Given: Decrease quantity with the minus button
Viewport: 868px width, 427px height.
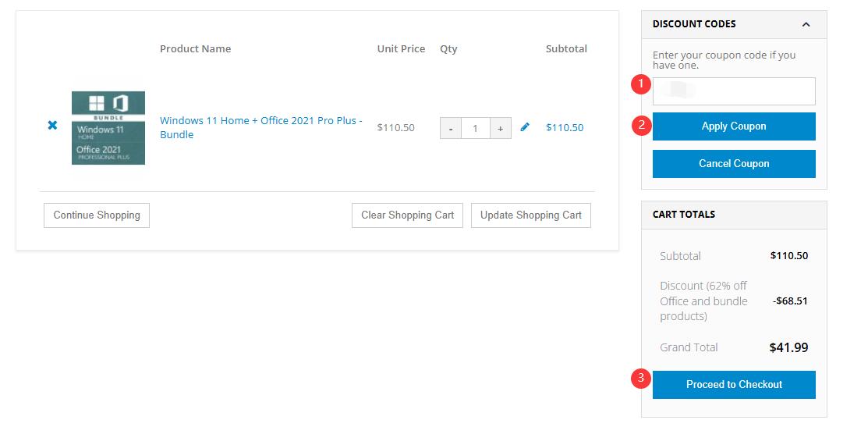Looking at the screenshot, I should [x=451, y=128].
